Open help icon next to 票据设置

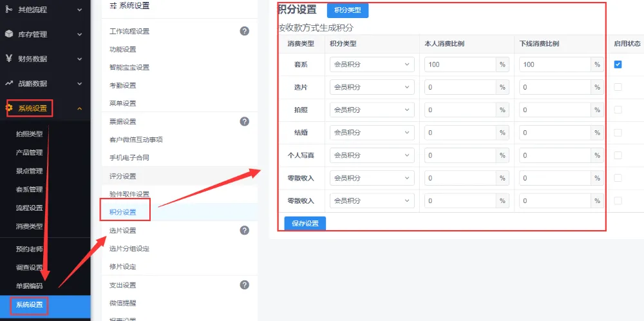coord(244,121)
